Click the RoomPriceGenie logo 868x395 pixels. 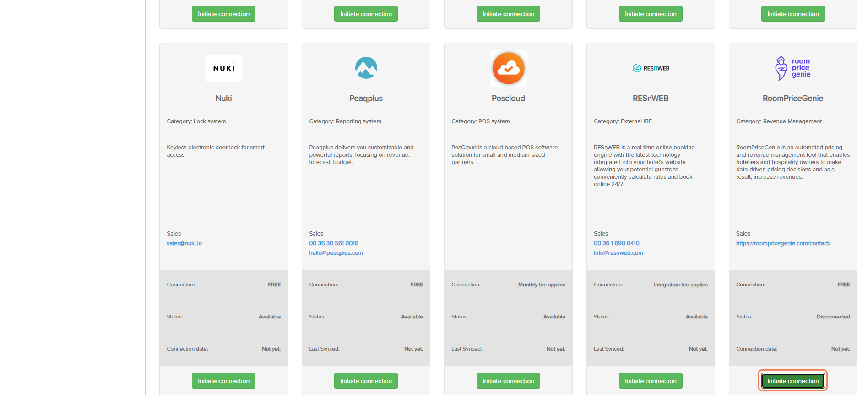coord(793,68)
